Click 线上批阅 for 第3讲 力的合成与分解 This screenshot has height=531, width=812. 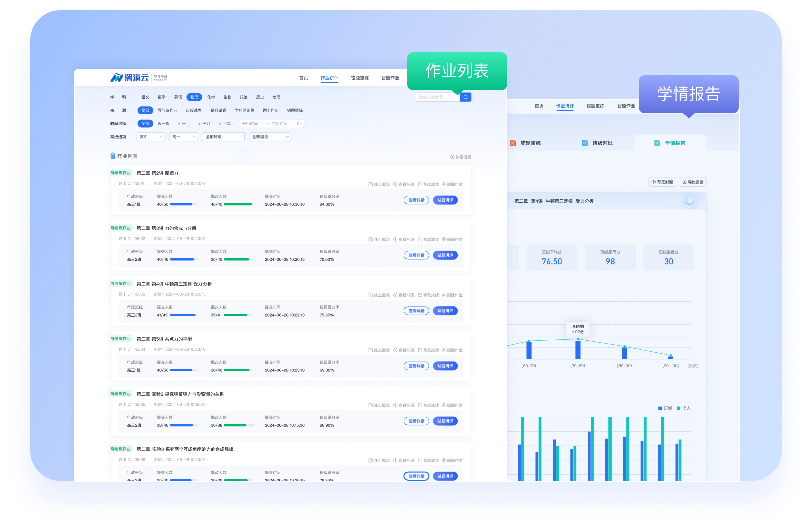tap(379, 240)
